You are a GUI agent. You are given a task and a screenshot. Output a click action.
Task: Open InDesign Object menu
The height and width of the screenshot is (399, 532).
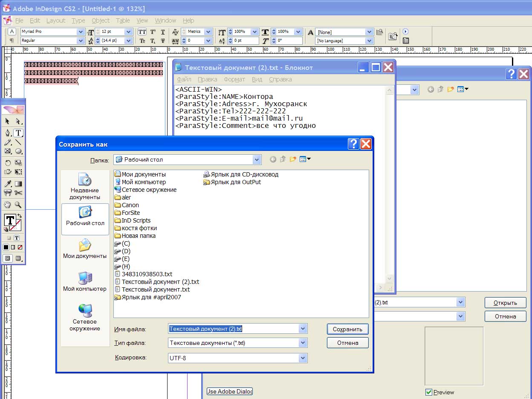coord(101,20)
